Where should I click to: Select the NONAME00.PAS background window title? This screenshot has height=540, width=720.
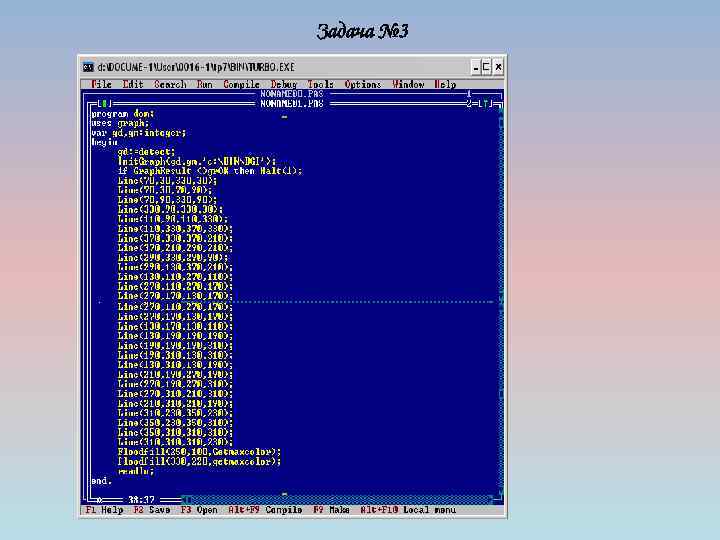pos(292,94)
